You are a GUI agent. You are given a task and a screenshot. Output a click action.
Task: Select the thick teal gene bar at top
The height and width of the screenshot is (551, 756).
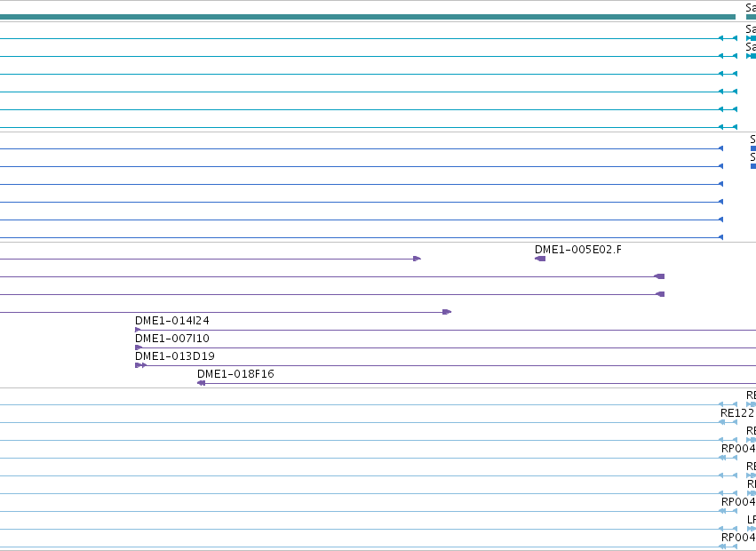368,17
